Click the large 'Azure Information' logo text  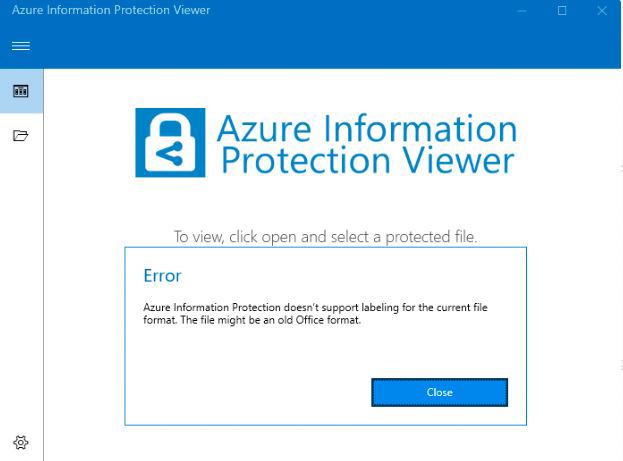point(367,128)
